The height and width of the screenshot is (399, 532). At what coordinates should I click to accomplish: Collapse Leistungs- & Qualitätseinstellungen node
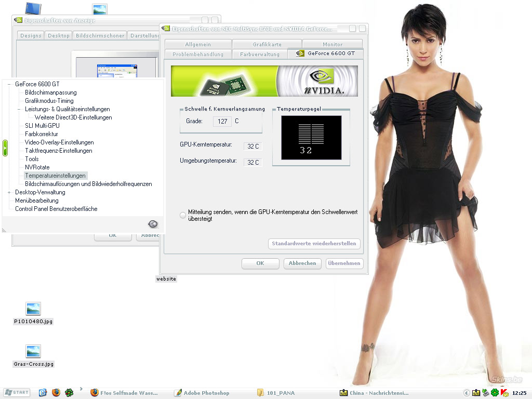[19, 109]
